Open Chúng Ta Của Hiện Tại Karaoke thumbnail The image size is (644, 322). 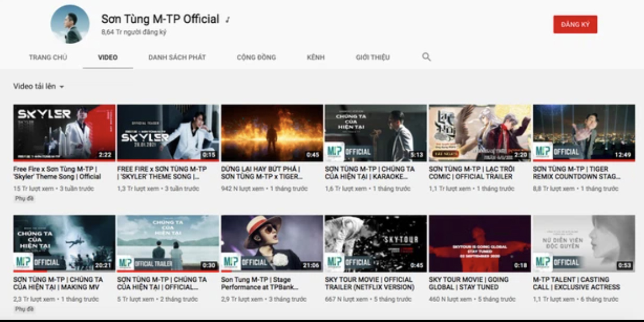(x=376, y=133)
